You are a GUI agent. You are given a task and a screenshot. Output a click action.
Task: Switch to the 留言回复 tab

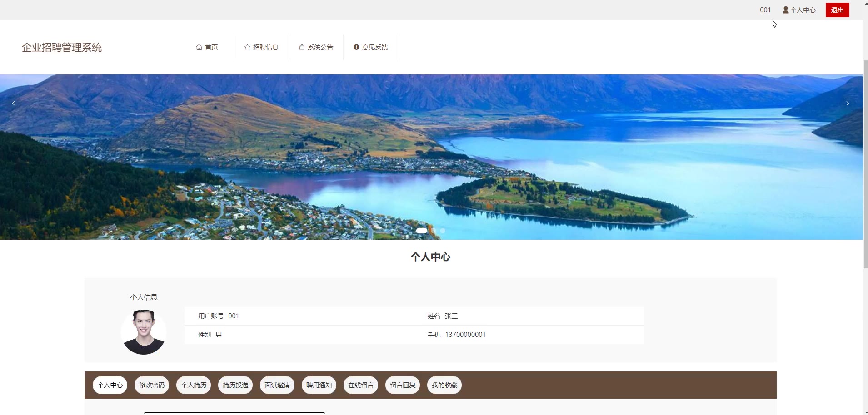403,385
